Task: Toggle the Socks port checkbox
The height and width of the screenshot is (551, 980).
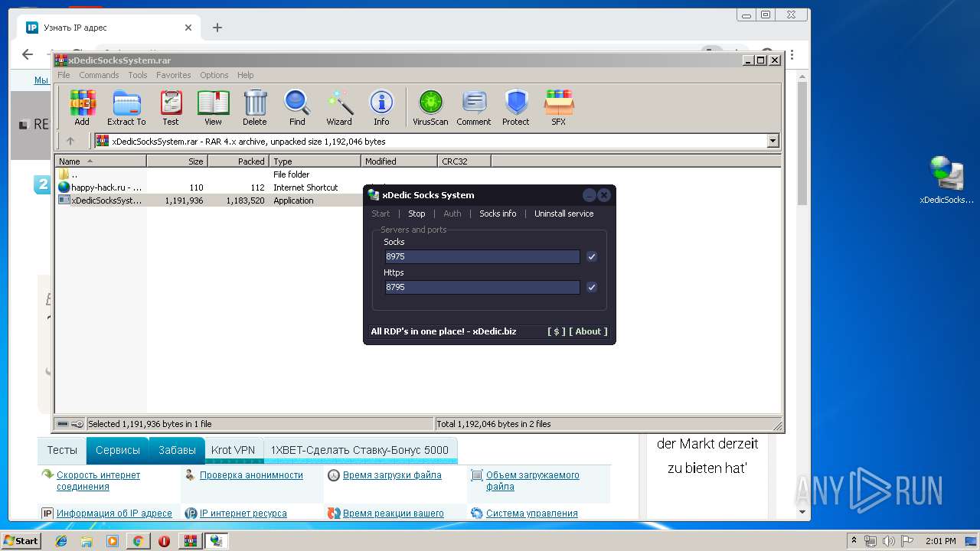Action: 592,256
